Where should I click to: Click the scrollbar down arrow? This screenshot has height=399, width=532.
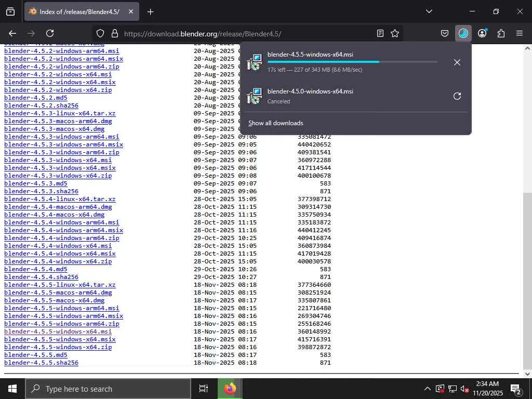pyautogui.click(x=527, y=374)
